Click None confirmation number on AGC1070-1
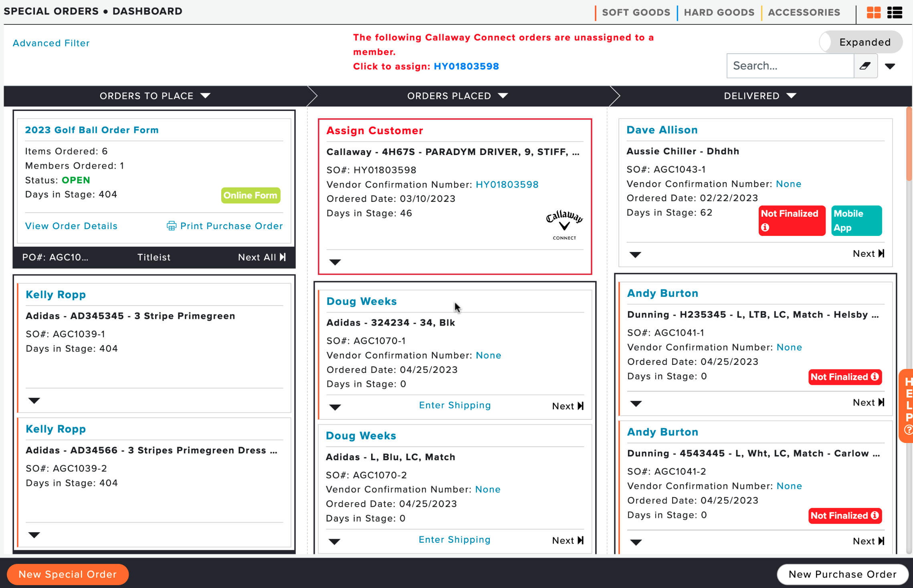Image resolution: width=913 pixels, height=588 pixels. [x=488, y=355]
